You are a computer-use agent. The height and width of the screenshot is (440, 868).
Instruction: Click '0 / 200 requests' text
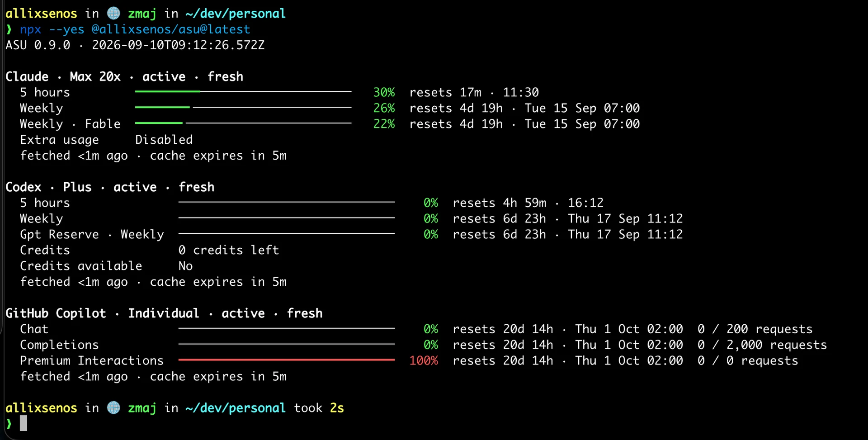coord(755,329)
